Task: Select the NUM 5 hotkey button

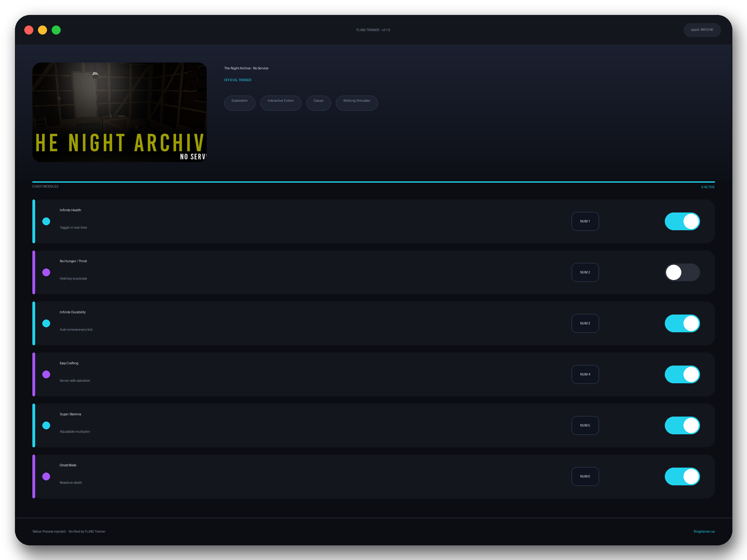Action: pyautogui.click(x=585, y=425)
